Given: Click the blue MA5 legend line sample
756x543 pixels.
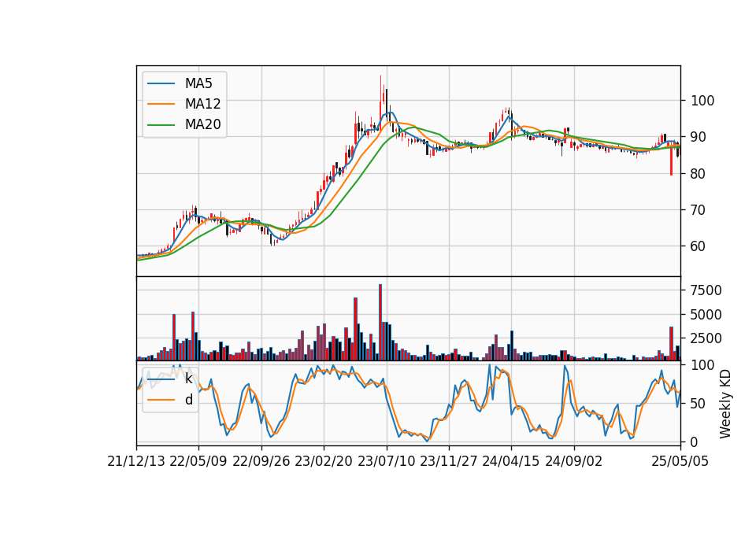Looking at the screenshot, I should tap(161, 83).
